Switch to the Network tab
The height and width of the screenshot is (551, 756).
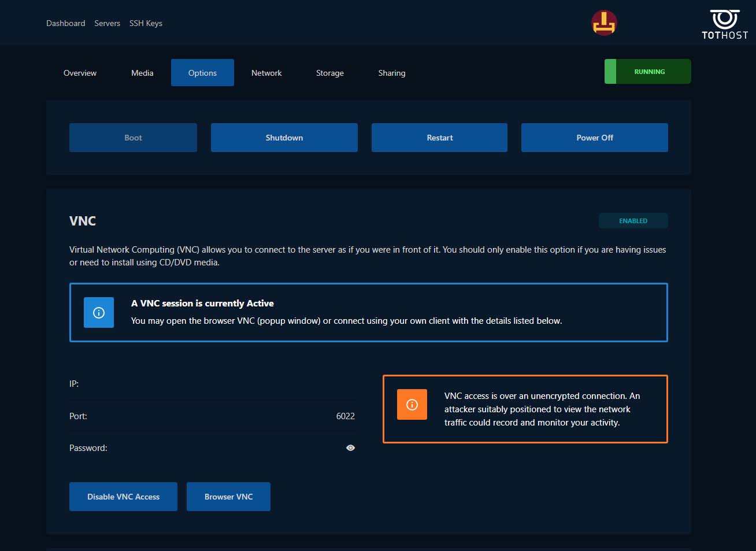(266, 73)
